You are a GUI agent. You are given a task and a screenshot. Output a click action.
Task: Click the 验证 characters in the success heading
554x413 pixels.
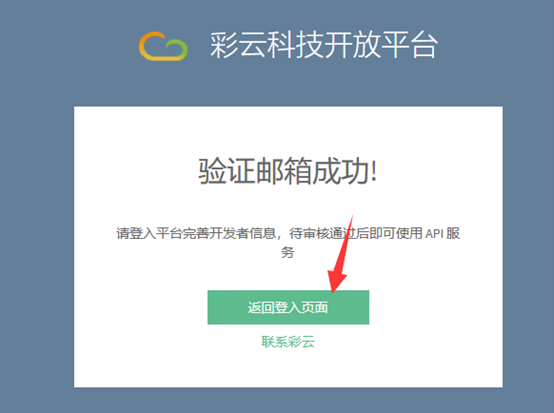click(x=227, y=171)
